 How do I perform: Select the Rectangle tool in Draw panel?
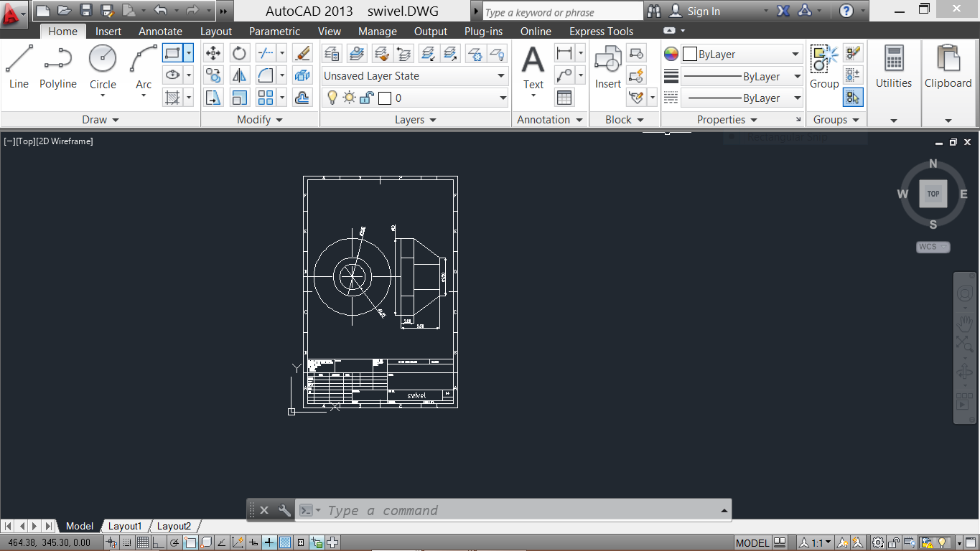point(172,53)
